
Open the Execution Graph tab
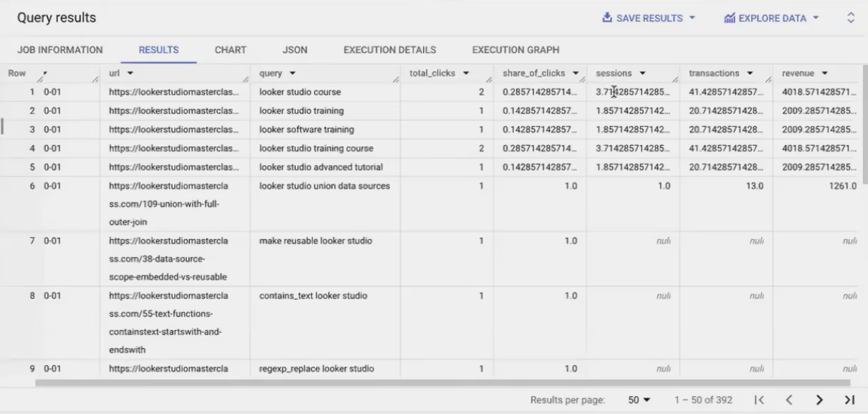coord(515,50)
